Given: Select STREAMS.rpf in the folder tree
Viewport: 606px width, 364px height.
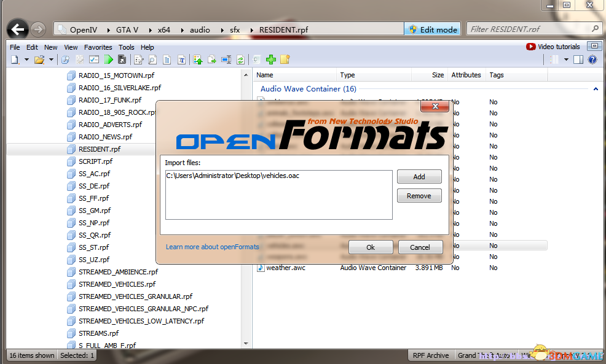Looking at the screenshot, I should click(x=98, y=333).
